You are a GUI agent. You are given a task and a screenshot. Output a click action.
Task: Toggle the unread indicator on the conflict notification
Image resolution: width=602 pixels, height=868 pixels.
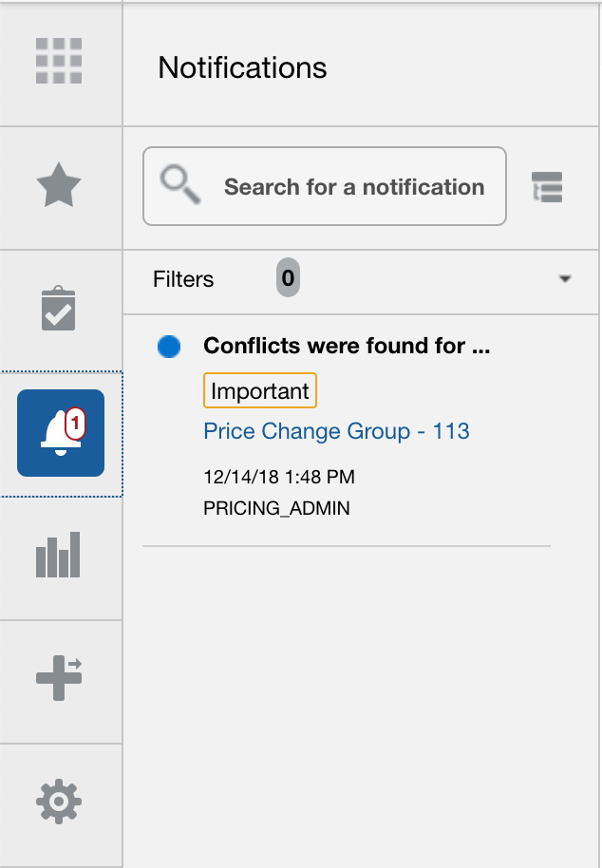[x=168, y=346]
